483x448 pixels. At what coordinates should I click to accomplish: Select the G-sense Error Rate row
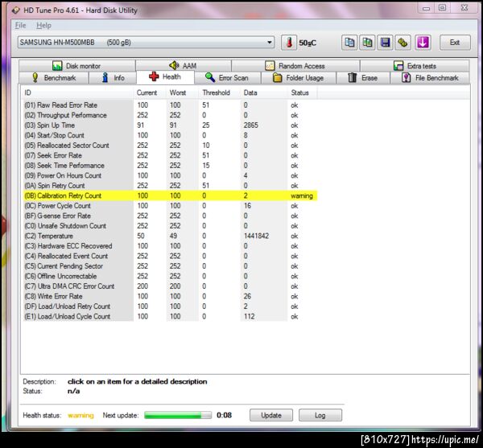click(170, 216)
